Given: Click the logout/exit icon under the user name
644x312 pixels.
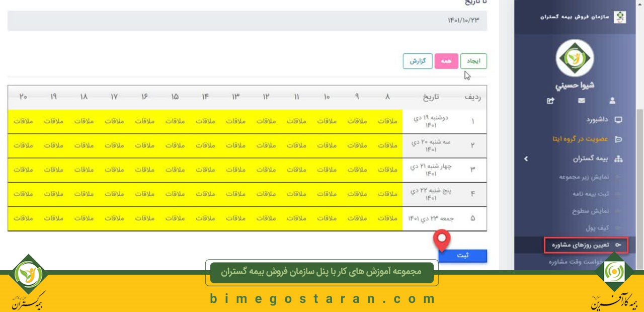Looking at the screenshot, I should point(550,101).
